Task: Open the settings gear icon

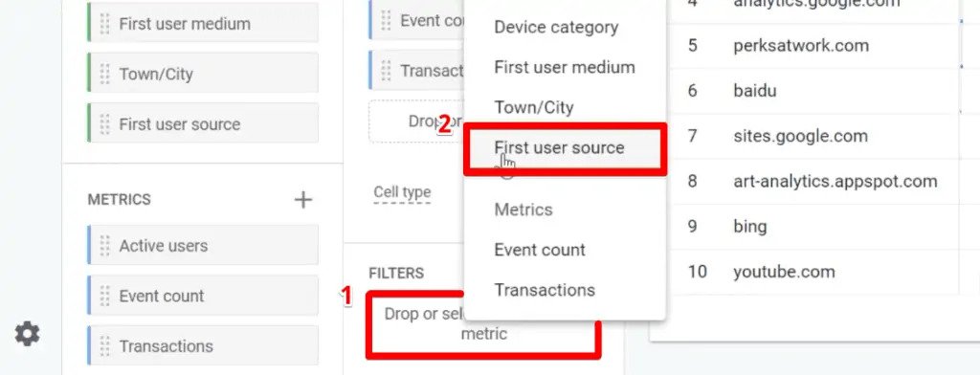Action: [27, 335]
